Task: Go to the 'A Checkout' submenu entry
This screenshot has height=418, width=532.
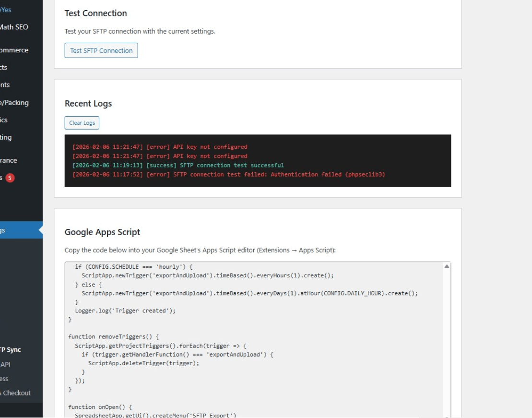Action: (15, 393)
